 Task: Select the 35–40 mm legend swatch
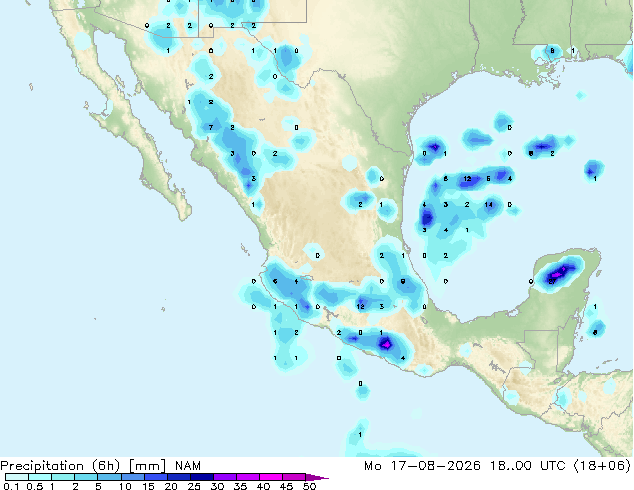pyautogui.click(x=247, y=477)
